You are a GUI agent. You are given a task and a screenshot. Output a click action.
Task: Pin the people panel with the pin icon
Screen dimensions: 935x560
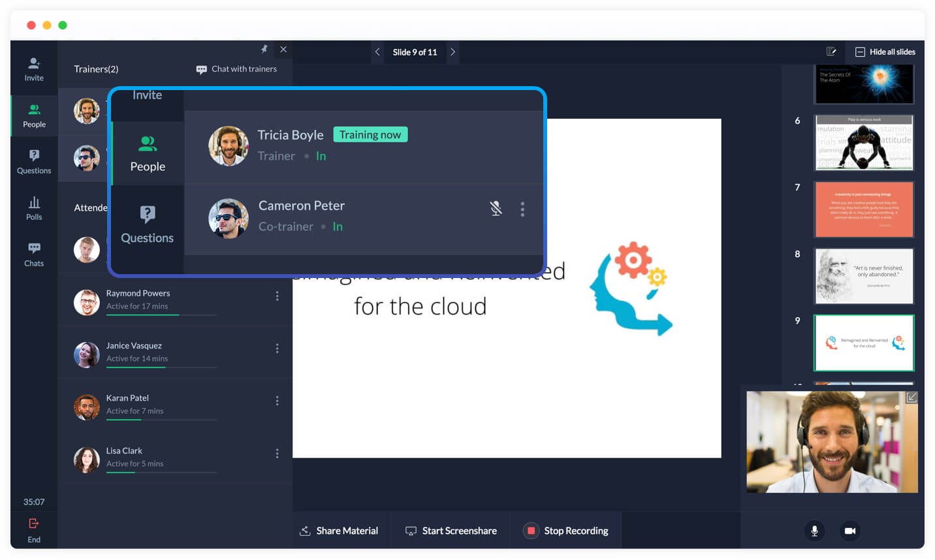point(264,49)
